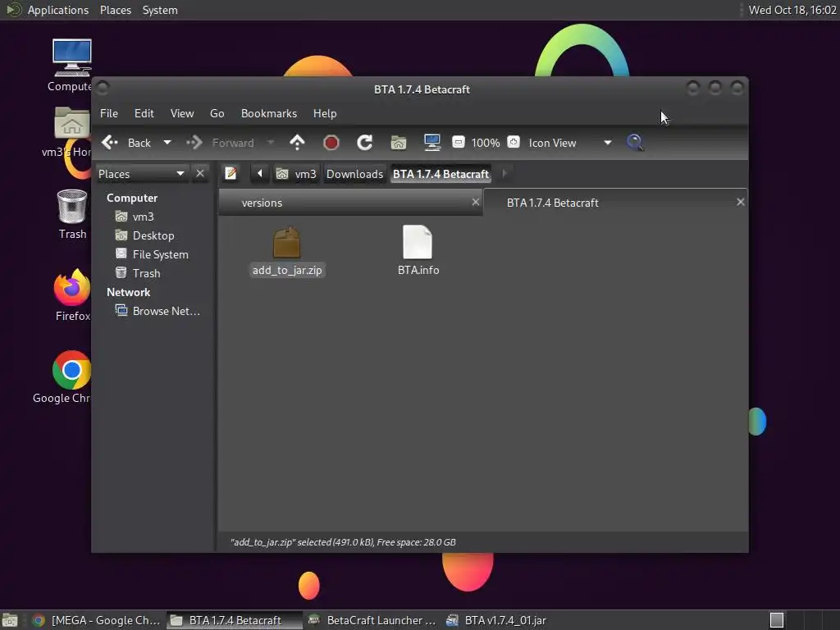Open the Places panel menu
The image size is (840, 630).
coord(115,10)
